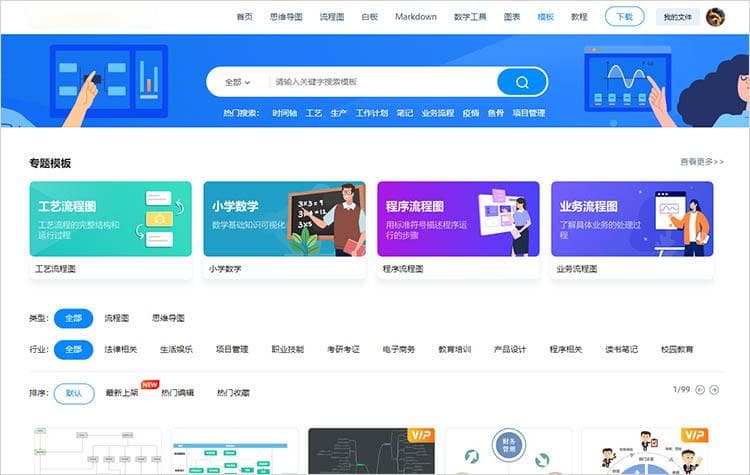Image resolution: width=750 pixels, height=475 pixels.
Task: Open 首页 in navigation
Action: [x=244, y=17]
